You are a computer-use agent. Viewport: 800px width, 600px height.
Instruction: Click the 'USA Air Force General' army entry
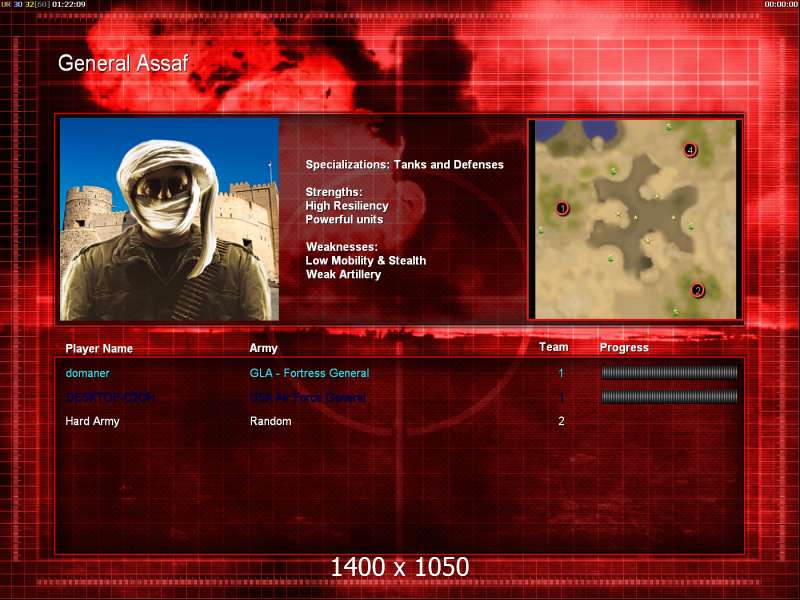pyautogui.click(x=307, y=397)
